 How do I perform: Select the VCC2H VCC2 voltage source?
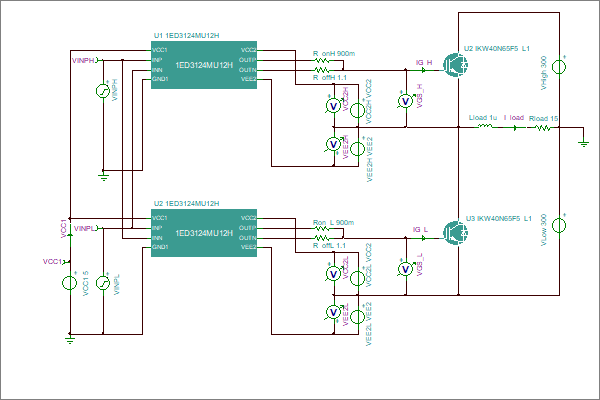click(x=358, y=110)
